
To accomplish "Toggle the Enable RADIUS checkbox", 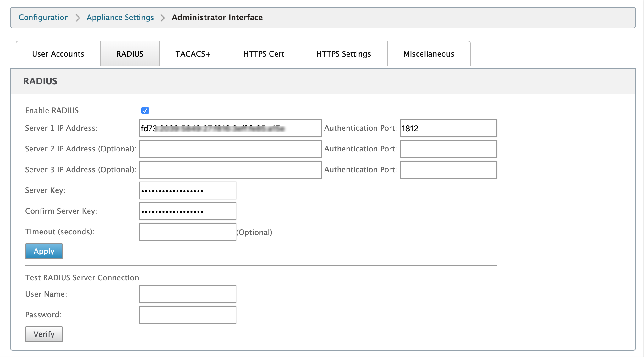I will pyautogui.click(x=145, y=111).
